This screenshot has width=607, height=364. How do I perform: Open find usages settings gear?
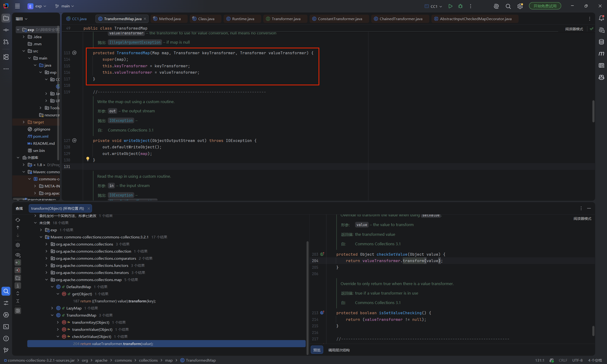pyautogui.click(x=18, y=245)
